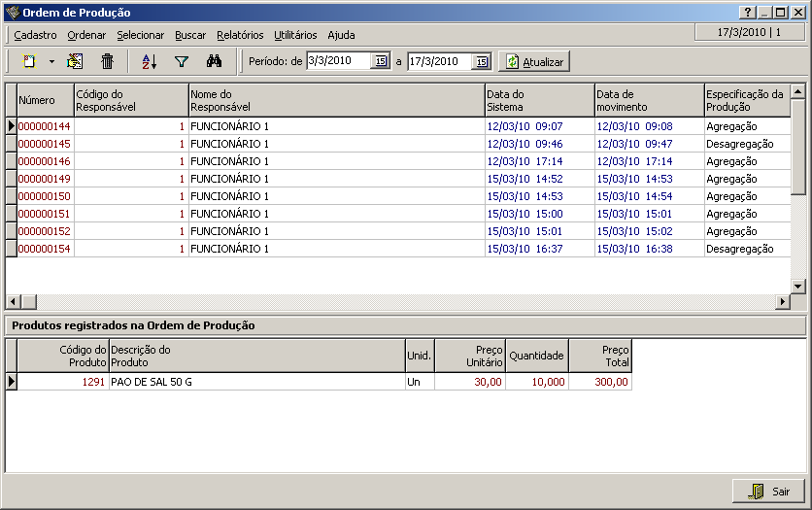The height and width of the screenshot is (510, 812).
Task: Open calendar picker for end date
Action: point(481,61)
